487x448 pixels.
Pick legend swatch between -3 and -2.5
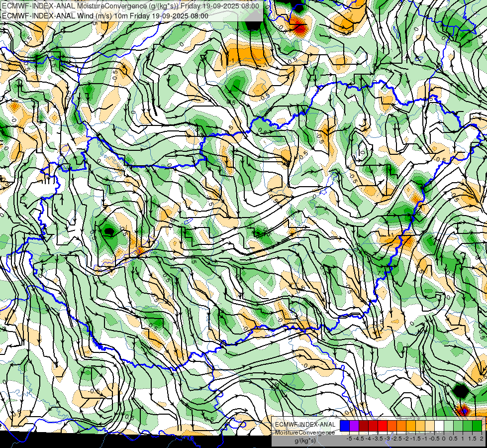click(x=392, y=426)
